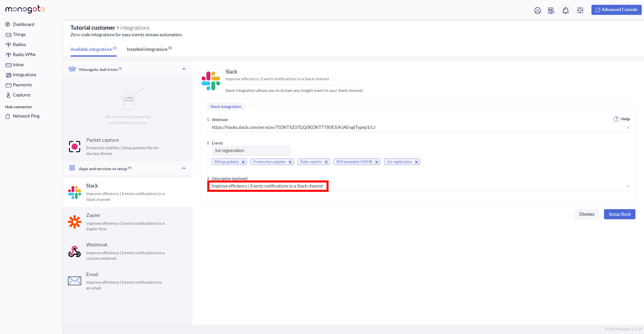Open Network Ping in sidebar
The image size is (644, 334).
pos(26,116)
